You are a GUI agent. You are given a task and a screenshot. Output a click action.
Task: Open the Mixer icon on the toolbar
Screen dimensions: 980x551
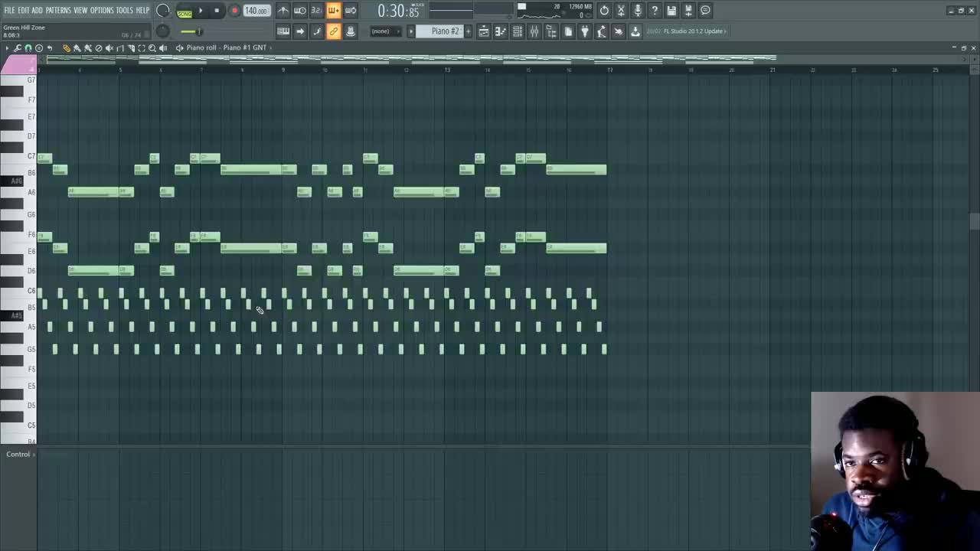tap(534, 31)
